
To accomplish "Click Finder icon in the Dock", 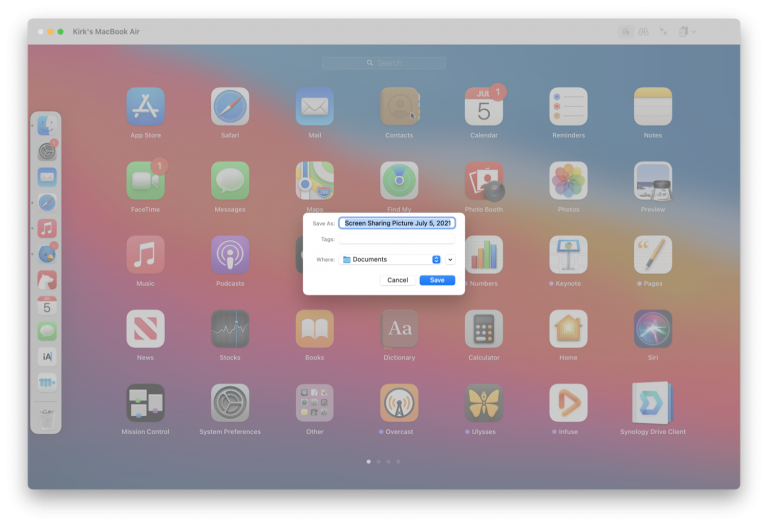I will [47, 125].
